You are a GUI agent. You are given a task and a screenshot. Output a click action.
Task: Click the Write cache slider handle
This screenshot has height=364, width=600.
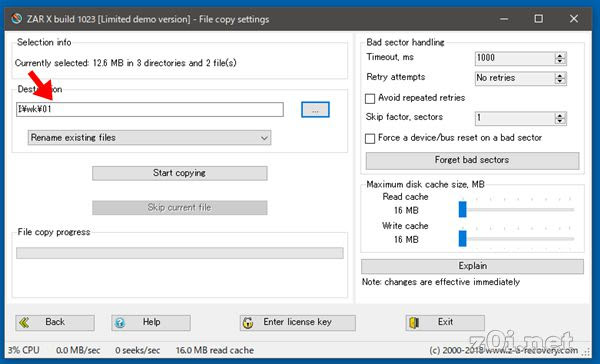(463, 238)
